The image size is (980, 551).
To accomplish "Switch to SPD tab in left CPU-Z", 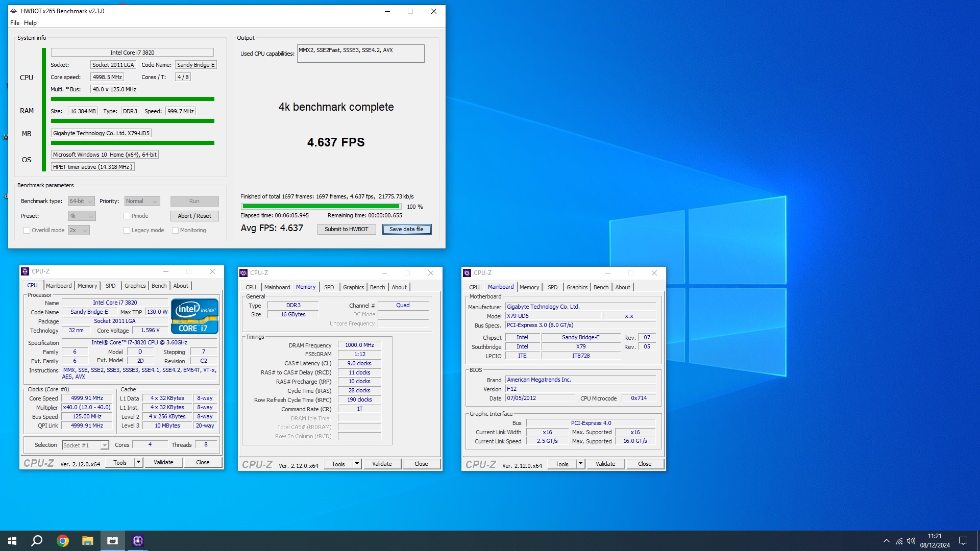I will 111,286.
